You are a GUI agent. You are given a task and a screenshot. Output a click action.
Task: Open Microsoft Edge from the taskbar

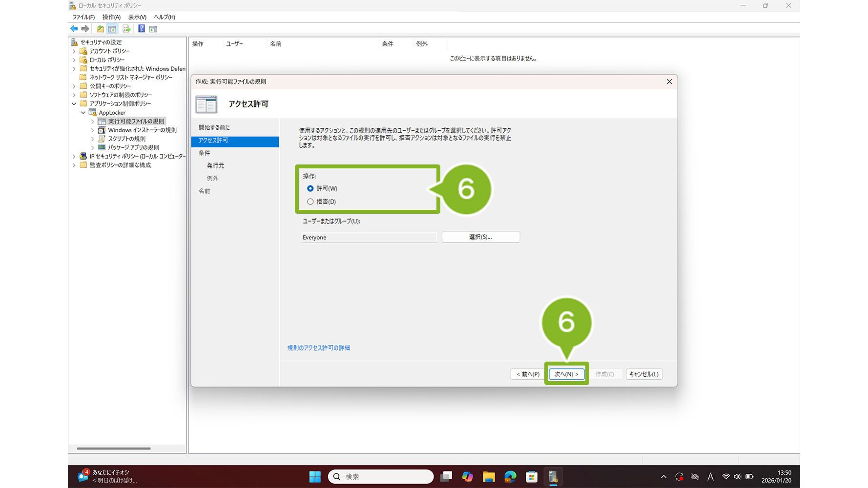[x=510, y=477]
